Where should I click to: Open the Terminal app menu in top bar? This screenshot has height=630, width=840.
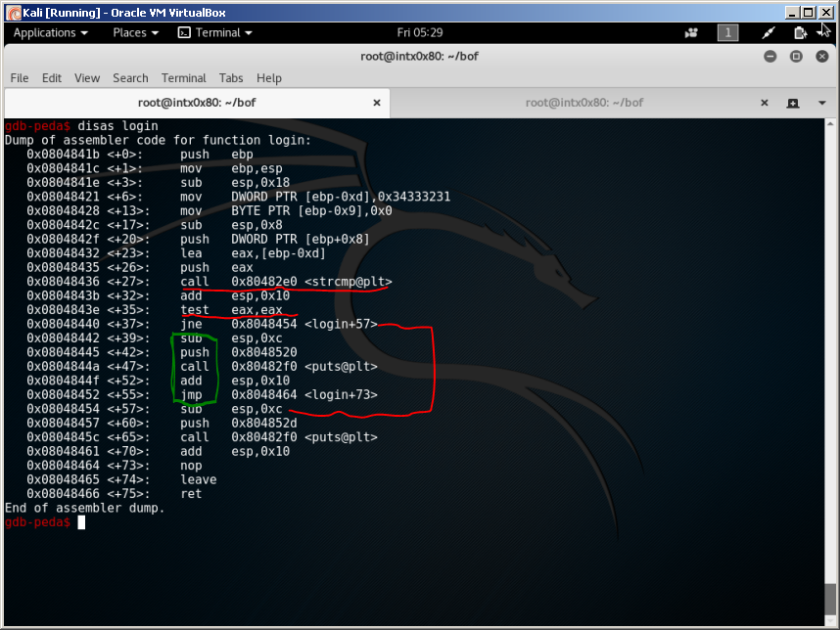pyautogui.click(x=214, y=32)
